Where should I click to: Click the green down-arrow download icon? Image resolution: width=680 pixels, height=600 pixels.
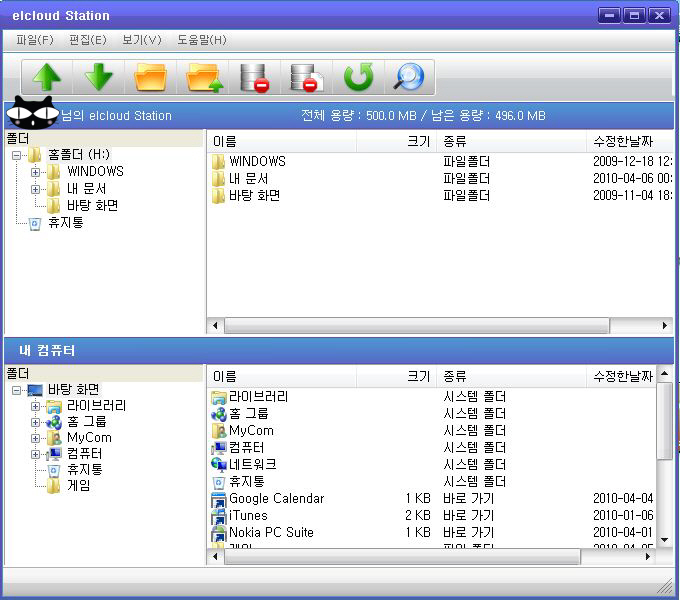(x=98, y=77)
